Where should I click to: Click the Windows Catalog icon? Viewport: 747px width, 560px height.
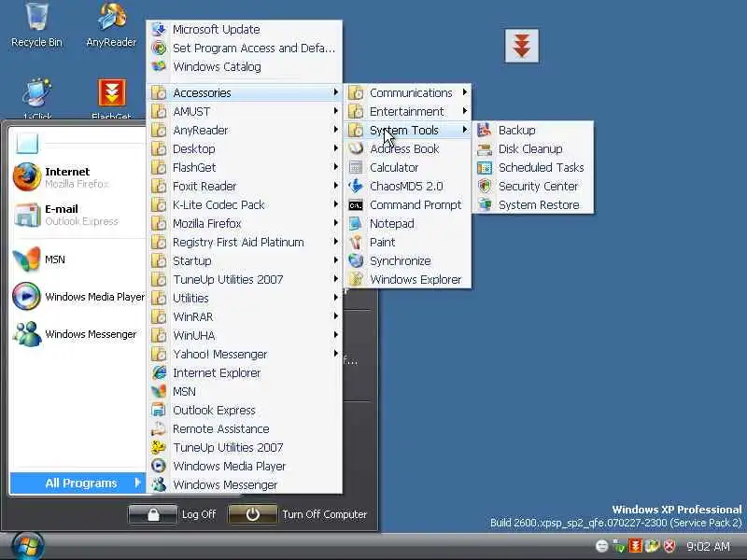coord(159,66)
